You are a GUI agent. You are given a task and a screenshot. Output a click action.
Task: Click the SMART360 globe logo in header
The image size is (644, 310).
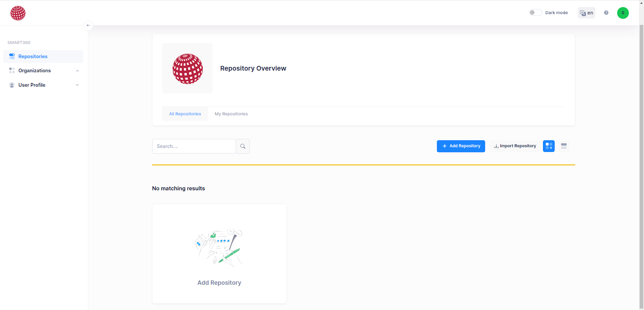coord(18,13)
